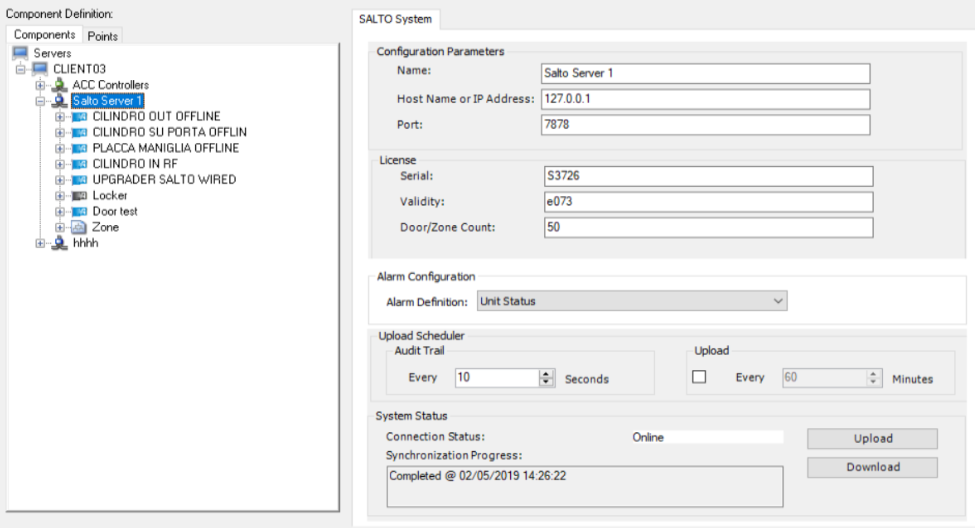Switch to the Points tab

pos(102,36)
